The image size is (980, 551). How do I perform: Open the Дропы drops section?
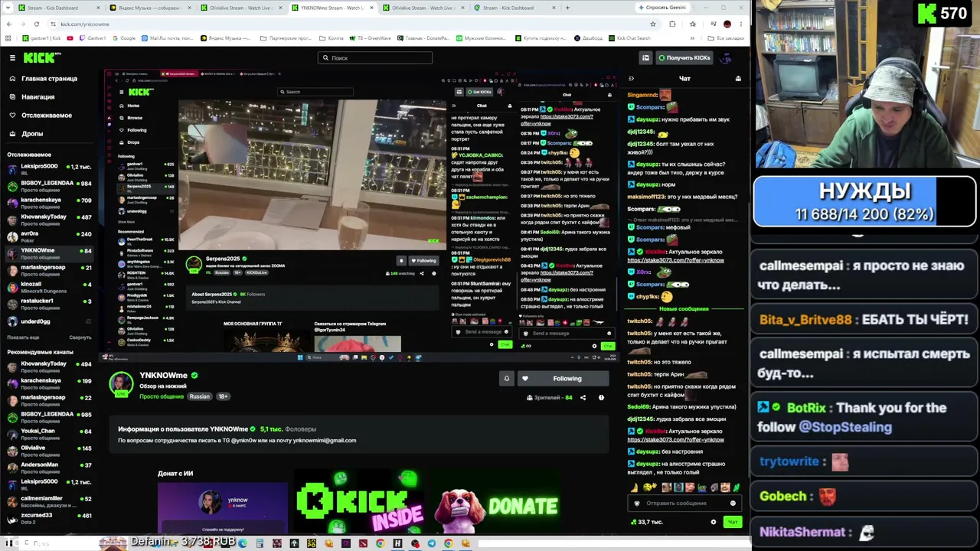(32, 133)
